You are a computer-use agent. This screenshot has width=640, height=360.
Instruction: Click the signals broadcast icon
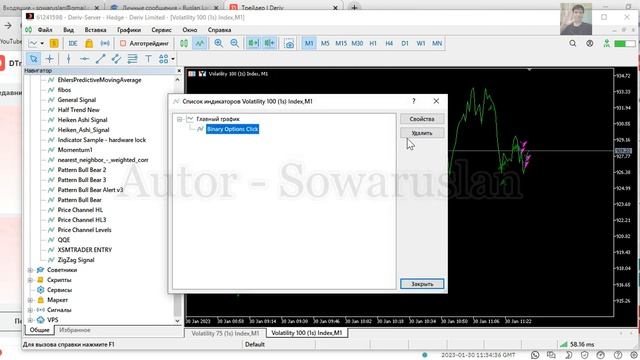click(105, 43)
